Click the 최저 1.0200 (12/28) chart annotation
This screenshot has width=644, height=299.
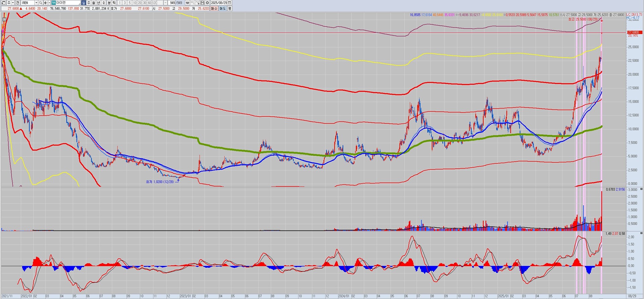point(160,182)
